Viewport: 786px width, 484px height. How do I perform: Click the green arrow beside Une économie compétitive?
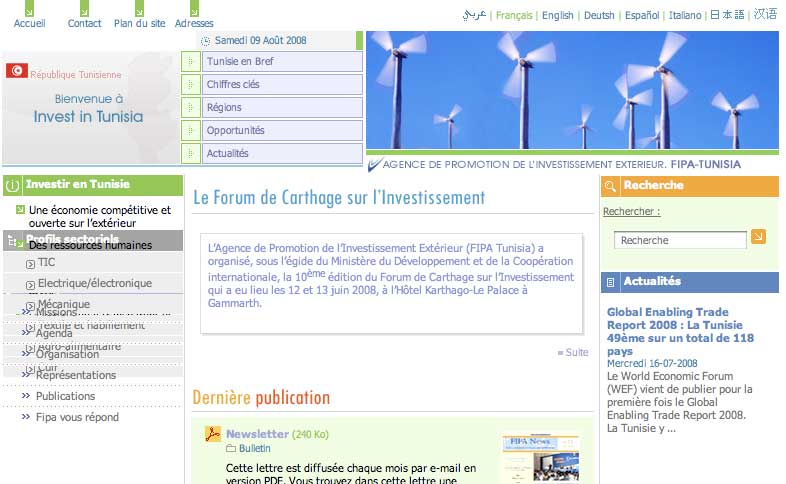[x=20, y=209]
